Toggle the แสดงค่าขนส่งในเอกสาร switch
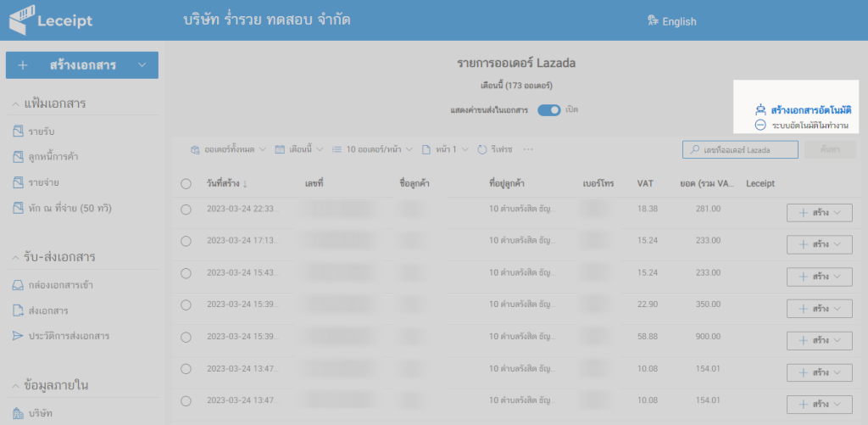Viewport: 868px width, 425px height. coord(549,110)
